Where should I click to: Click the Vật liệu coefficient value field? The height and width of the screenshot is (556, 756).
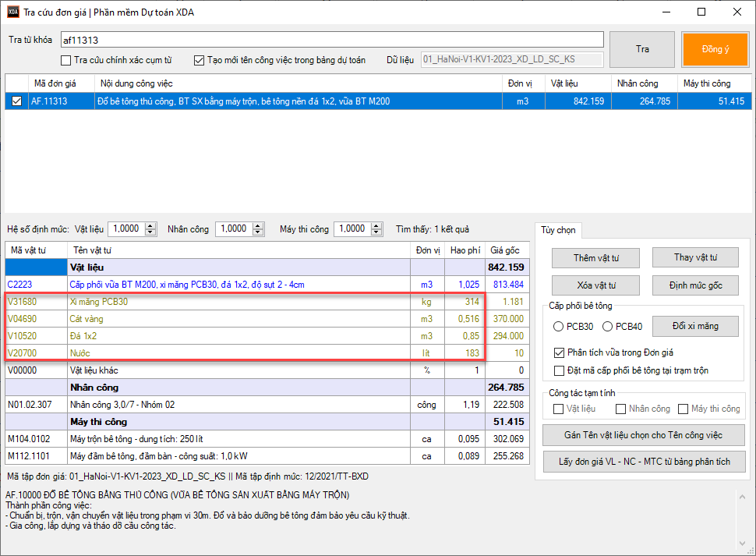[126, 229]
